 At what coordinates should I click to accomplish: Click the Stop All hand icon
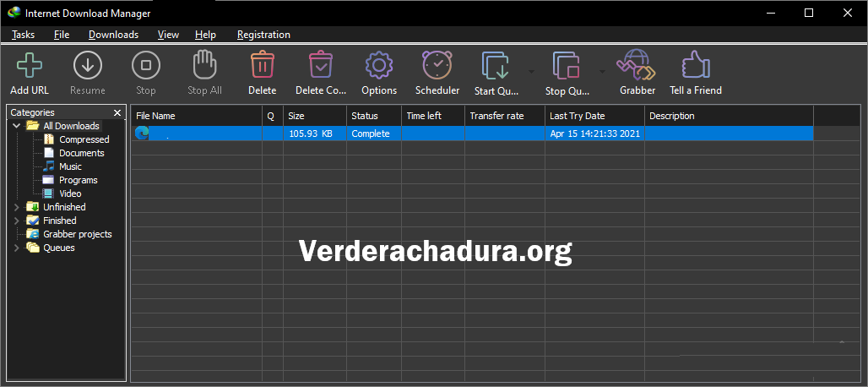click(204, 65)
